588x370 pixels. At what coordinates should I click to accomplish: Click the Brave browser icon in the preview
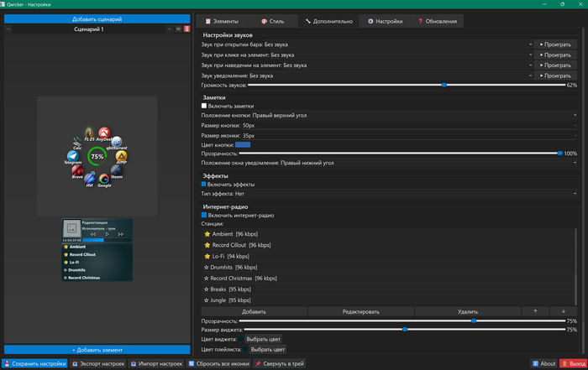78,170
